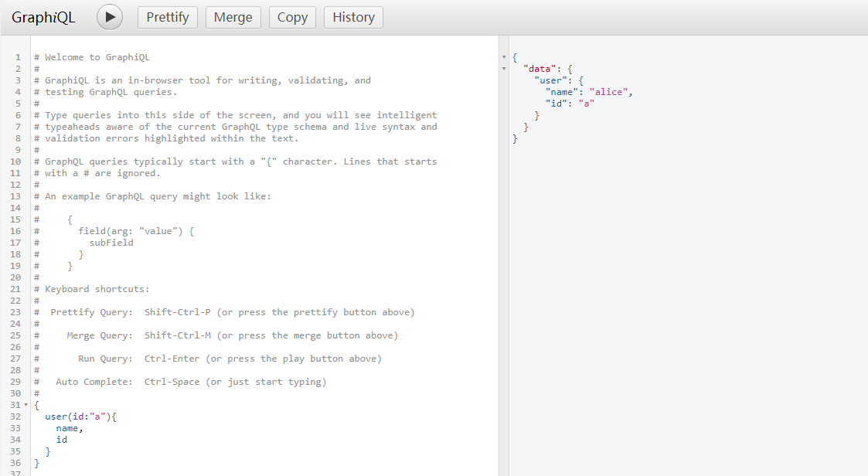Click the '# Welcome to GraphiQL' comment

tap(92, 57)
